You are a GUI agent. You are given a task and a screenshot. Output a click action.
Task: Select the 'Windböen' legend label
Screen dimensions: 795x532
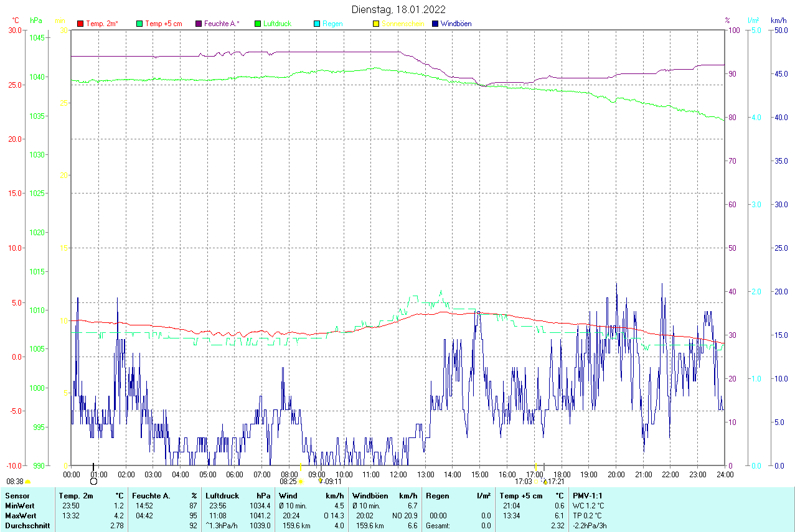click(x=456, y=24)
